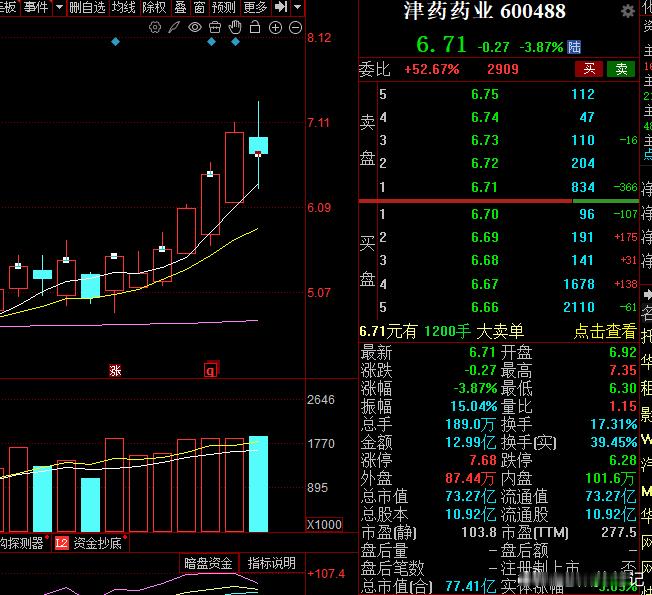Click the 陆 connect badge

coord(574,47)
